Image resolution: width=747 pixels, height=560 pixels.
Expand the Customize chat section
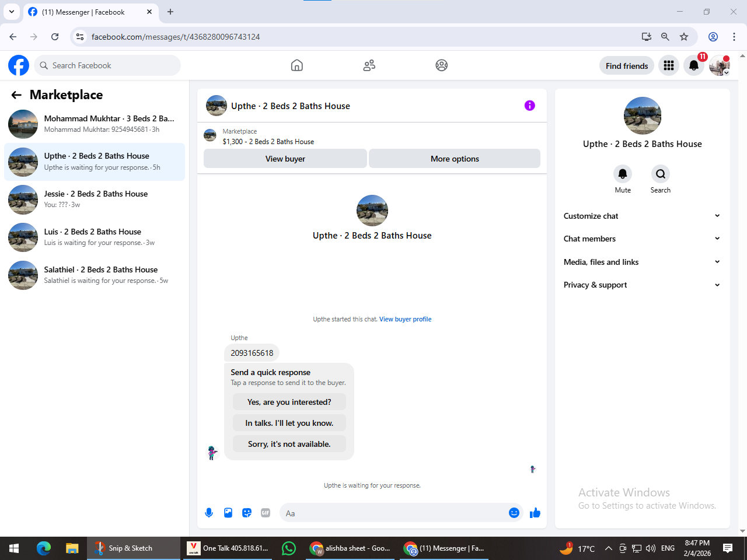click(x=642, y=216)
